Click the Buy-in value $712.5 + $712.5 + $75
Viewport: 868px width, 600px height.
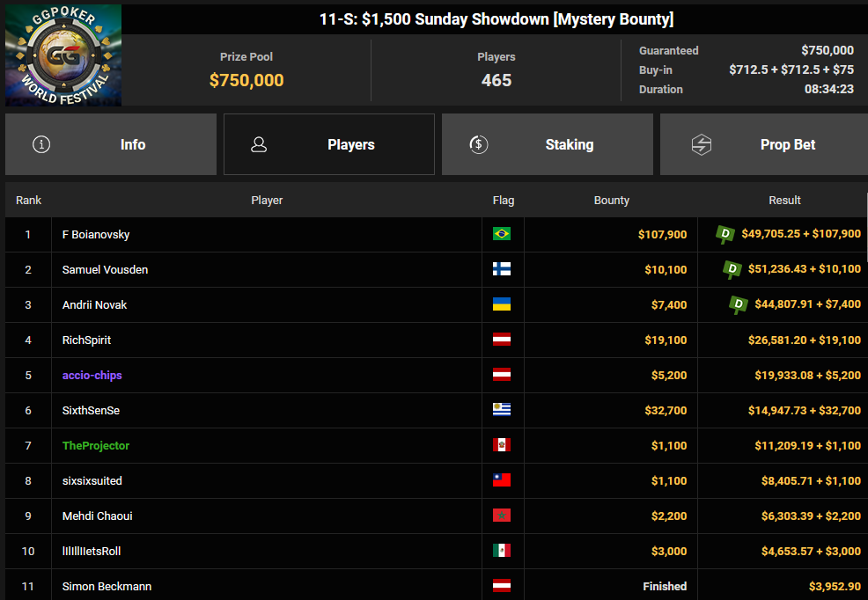tap(791, 70)
